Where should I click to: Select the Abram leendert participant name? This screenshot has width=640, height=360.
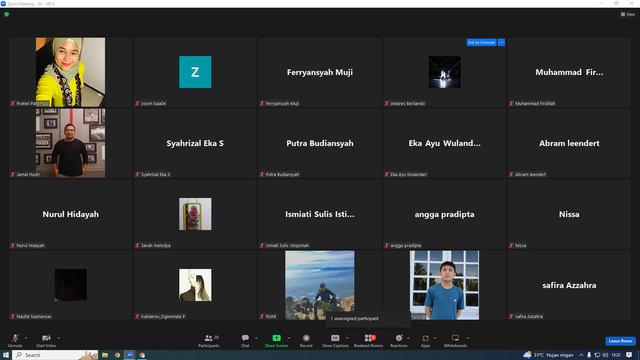pos(569,143)
